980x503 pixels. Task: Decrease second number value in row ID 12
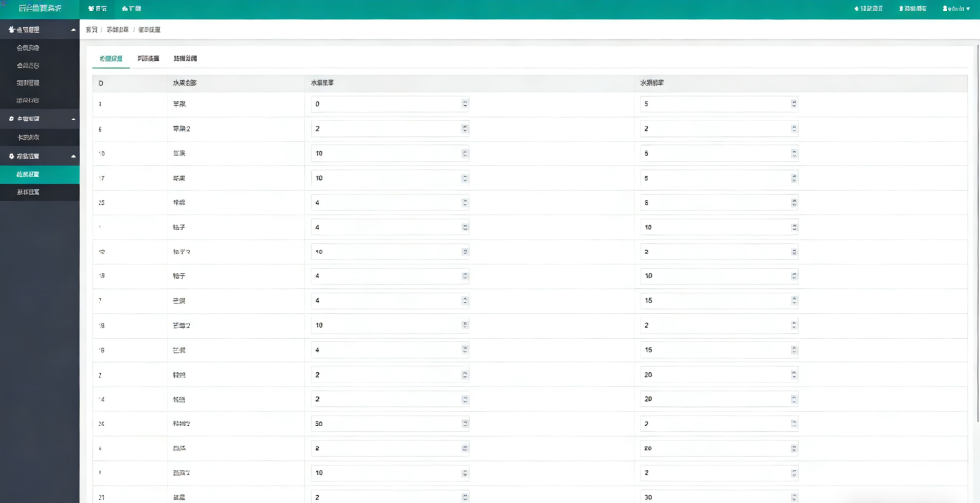(x=794, y=253)
